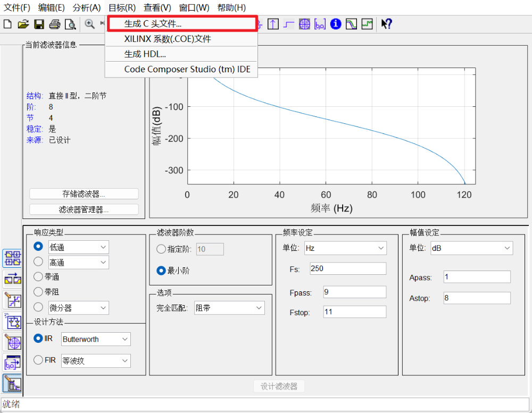The height and width of the screenshot is (413, 532).
Task: Open Print Preview from the toolbar
Action: pyautogui.click(x=70, y=24)
